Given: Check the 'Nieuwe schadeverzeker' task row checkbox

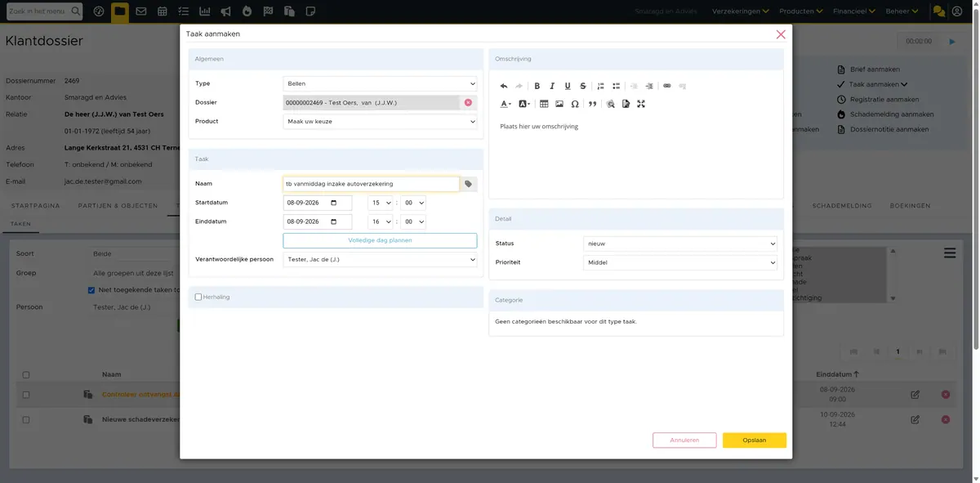Looking at the screenshot, I should pos(26,419).
